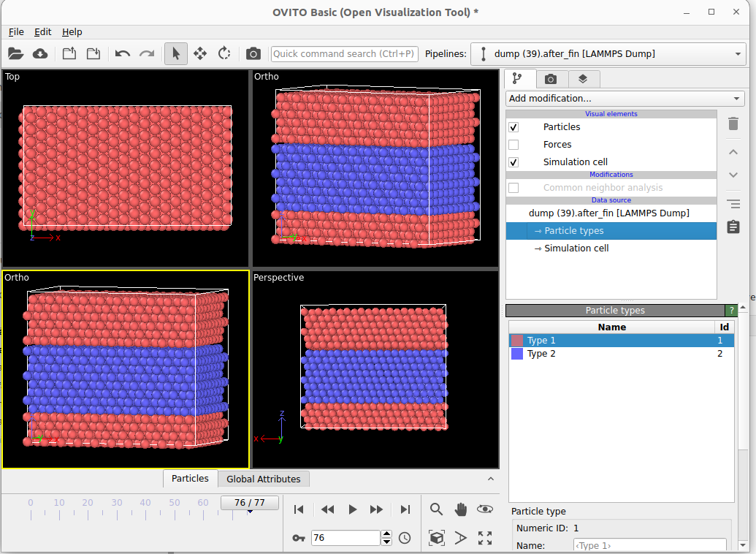Step back to the previous frame

pos(327,509)
